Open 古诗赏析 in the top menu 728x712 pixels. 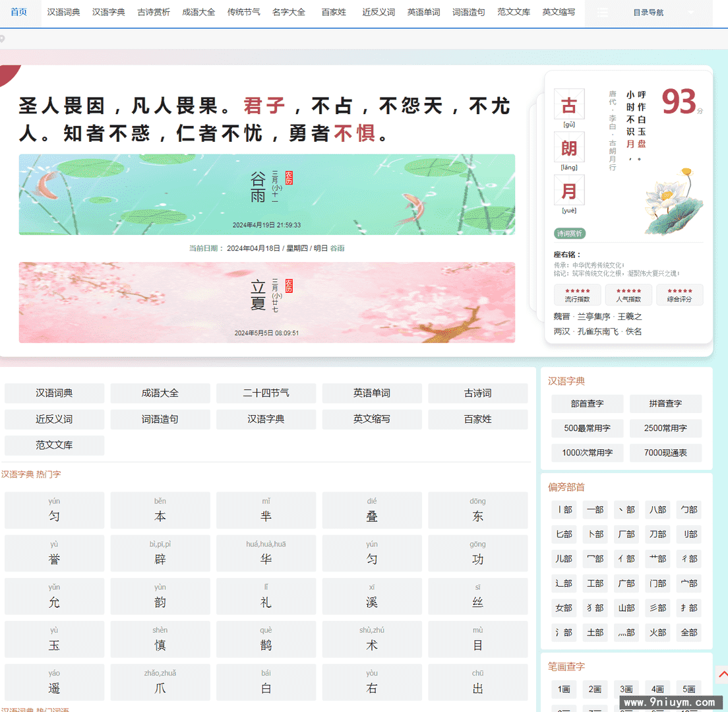(154, 12)
